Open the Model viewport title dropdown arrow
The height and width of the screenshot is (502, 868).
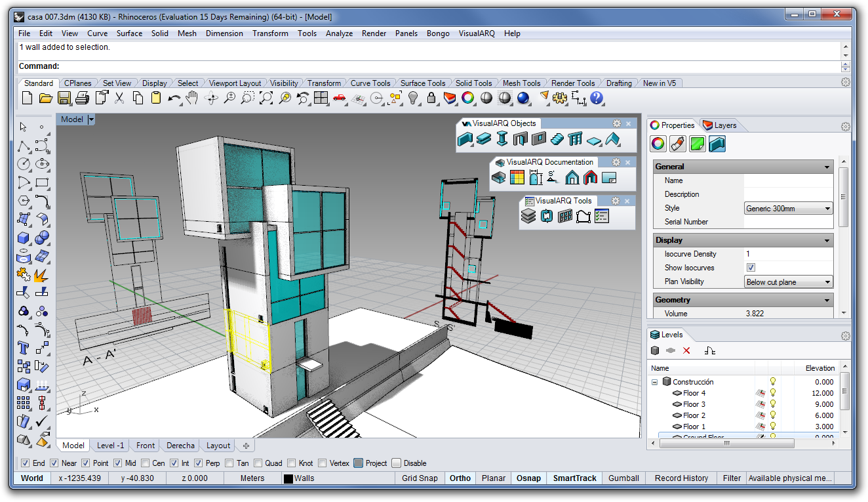[91, 119]
